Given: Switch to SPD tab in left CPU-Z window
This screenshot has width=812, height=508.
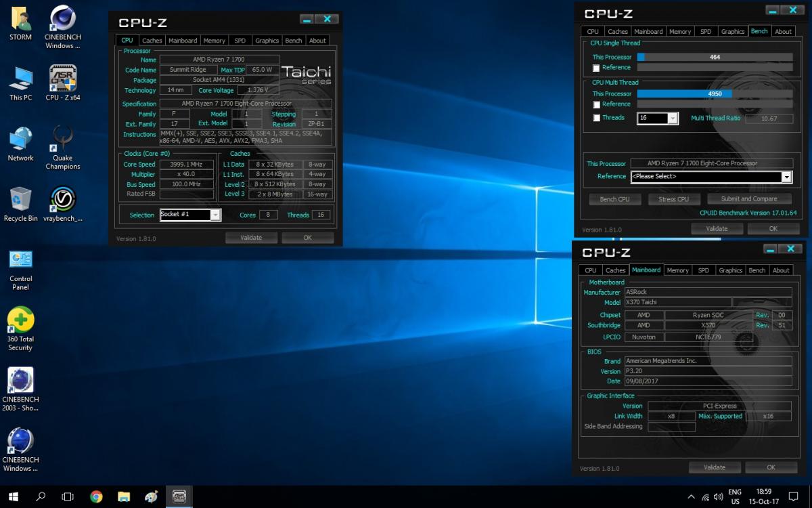Looking at the screenshot, I should click(240, 41).
